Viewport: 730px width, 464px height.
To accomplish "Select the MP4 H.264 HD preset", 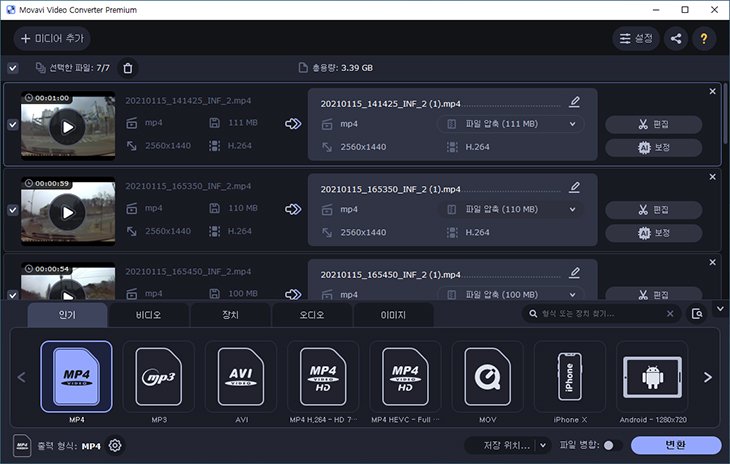I will pyautogui.click(x=323, y=377).
